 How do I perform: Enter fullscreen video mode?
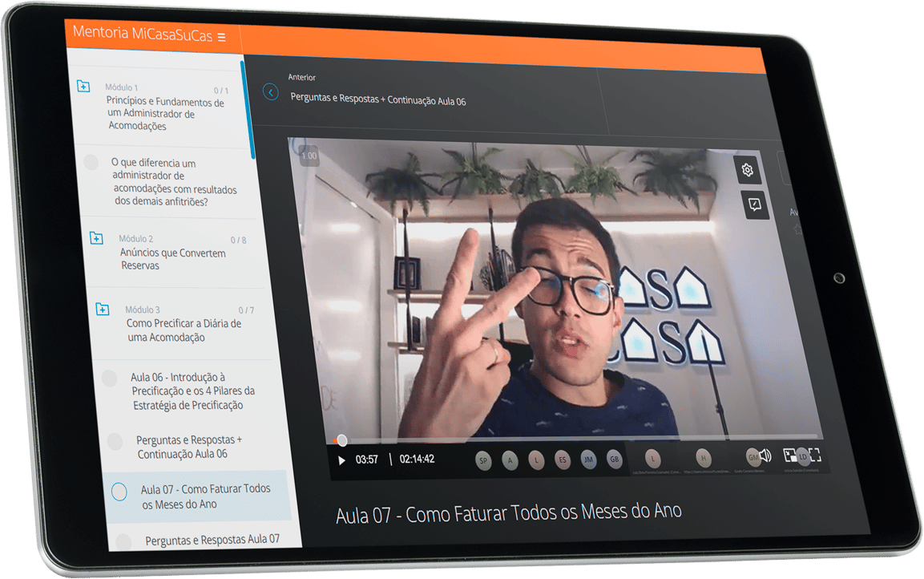(x=815, y=456)
